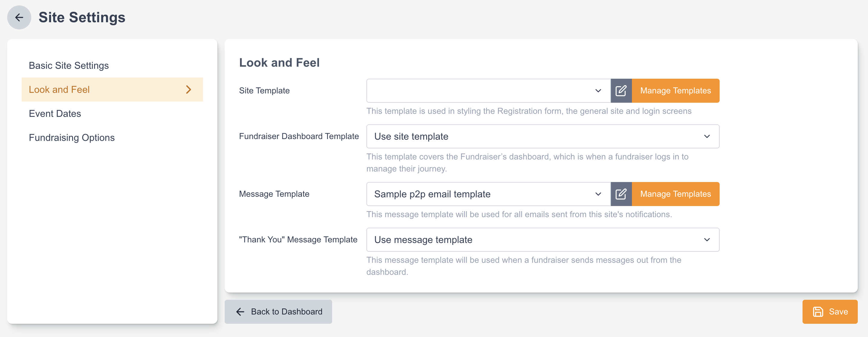Expand the Fundraiser Dashboard Template dropdown
868x337 pixels.
tap(542, 136)
